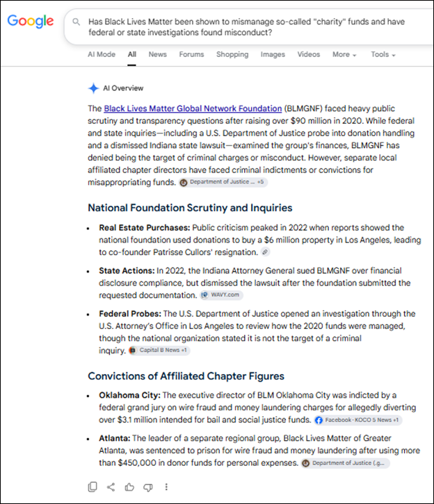Switch to the Images tab
Image resolution: width=434 pixels, height=504 pixels.
coord(273,55)
